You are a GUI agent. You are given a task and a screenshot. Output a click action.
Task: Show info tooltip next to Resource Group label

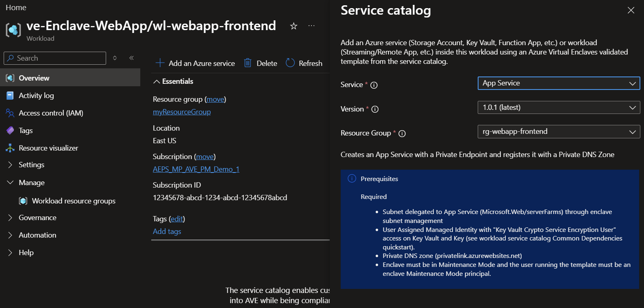(402, 133)
